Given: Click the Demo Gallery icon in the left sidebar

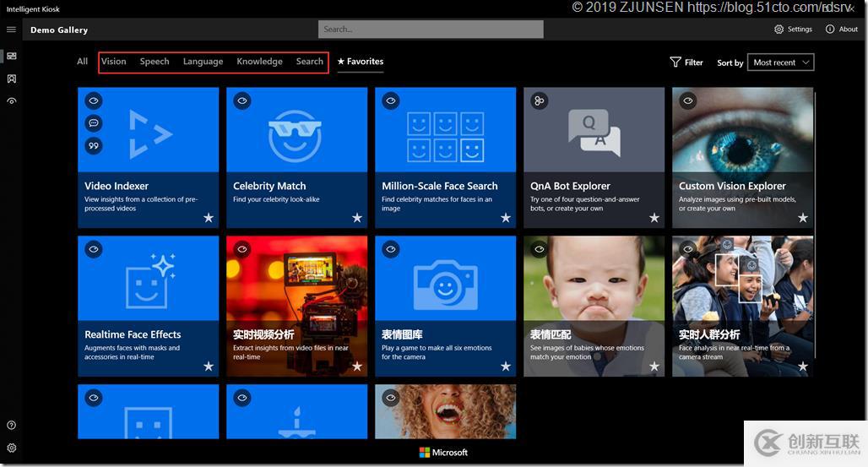Looking at the screenshot, I should pyautogui.click(x=11, y=57).
